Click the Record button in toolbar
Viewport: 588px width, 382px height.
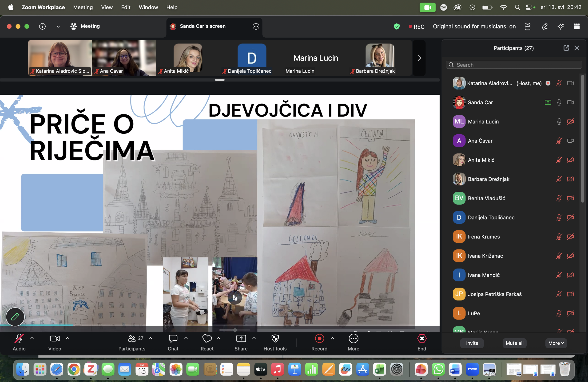click(319, 342)
